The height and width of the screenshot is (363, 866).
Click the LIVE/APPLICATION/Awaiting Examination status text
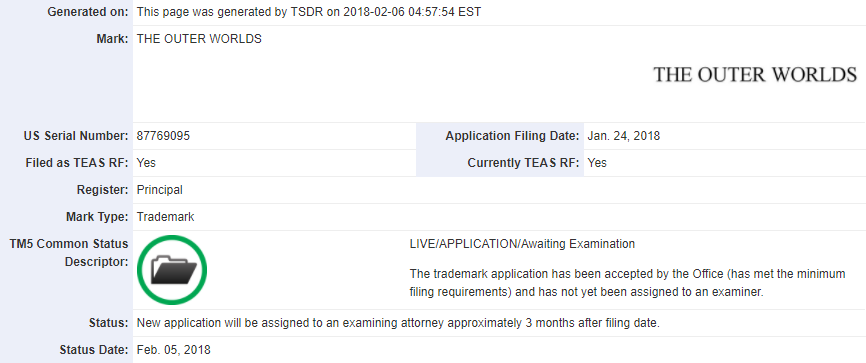click(522, 244)
